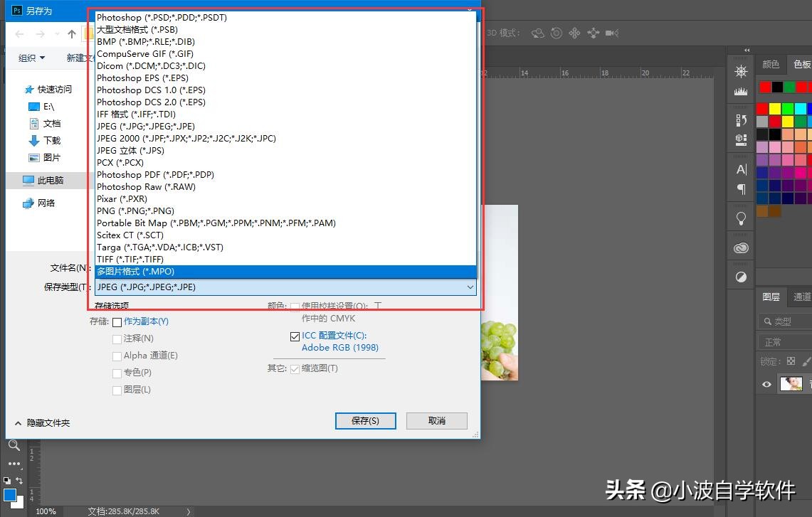Select Photoshop PDF format
The image size is (812, 517).
point(285,174)
